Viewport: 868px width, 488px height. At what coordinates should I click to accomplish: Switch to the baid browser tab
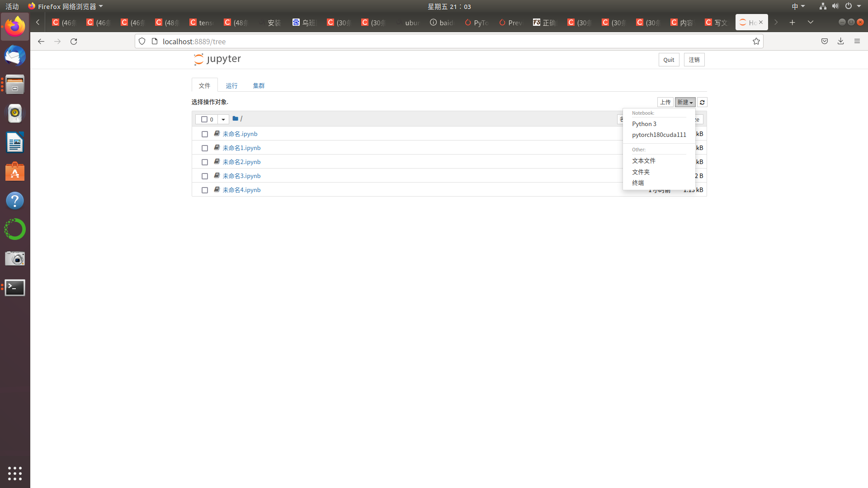point(443,23)
